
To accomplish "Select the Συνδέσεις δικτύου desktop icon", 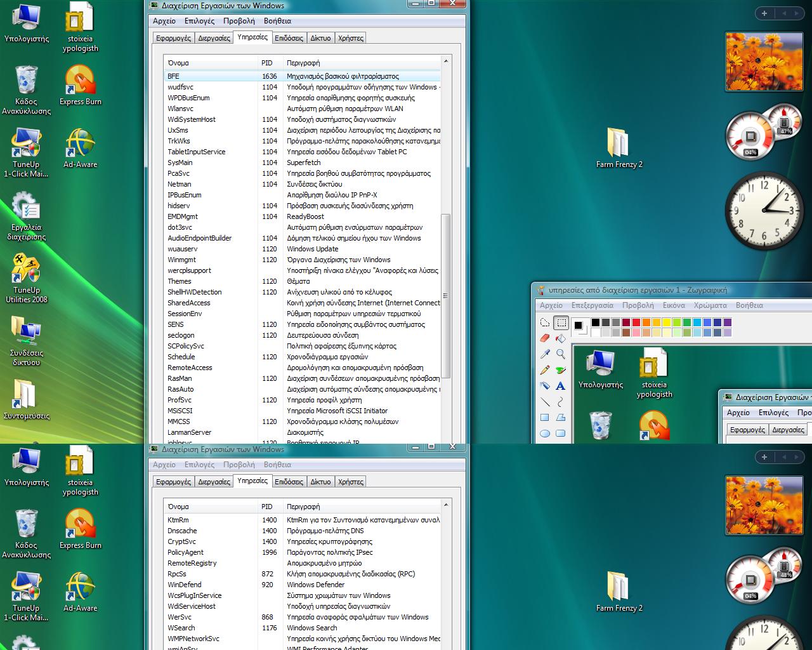I will [x=27, y=342].
